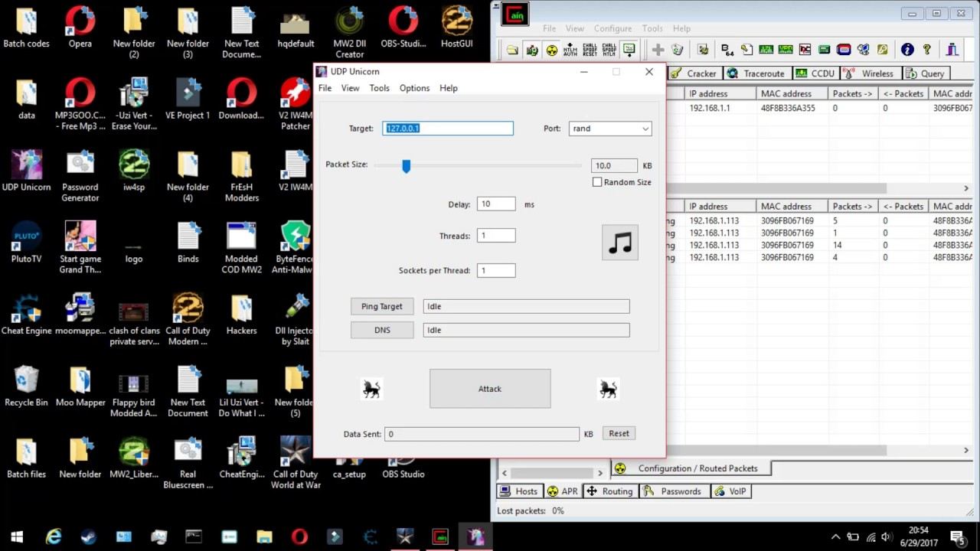
Task: Click the blue info About icon in Cain
Action: (907, 50)
